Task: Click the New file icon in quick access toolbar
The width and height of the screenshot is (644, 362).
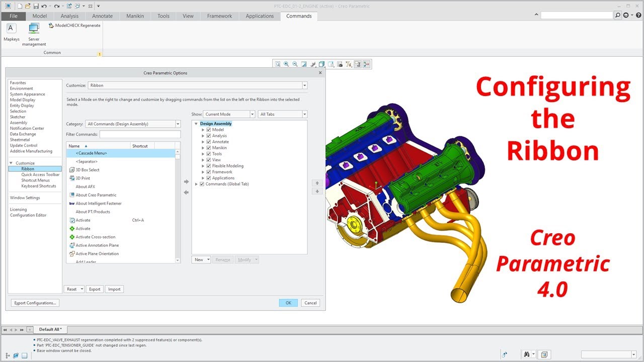Action: 20,6
